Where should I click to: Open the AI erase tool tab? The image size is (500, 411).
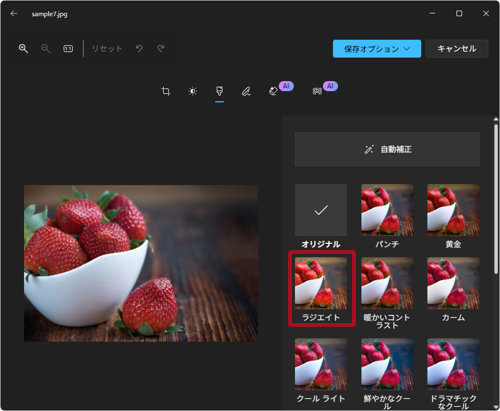[273, 91]
